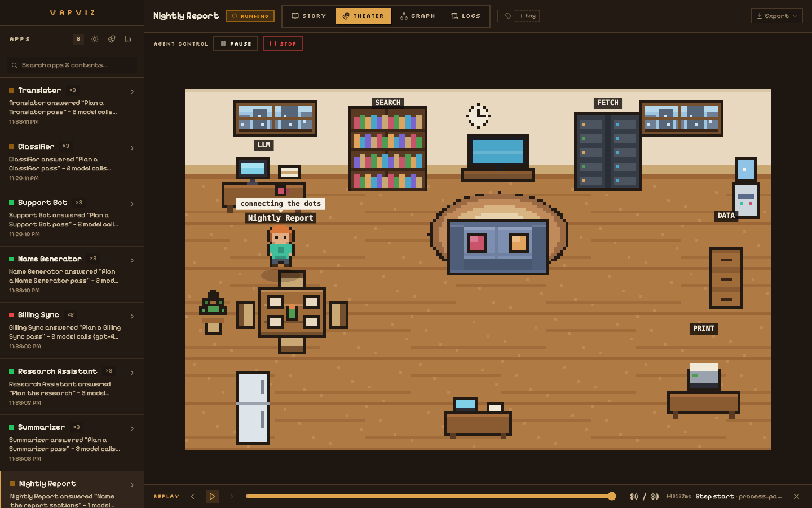Click the Research Assistant title

click(x=58, y=371)
